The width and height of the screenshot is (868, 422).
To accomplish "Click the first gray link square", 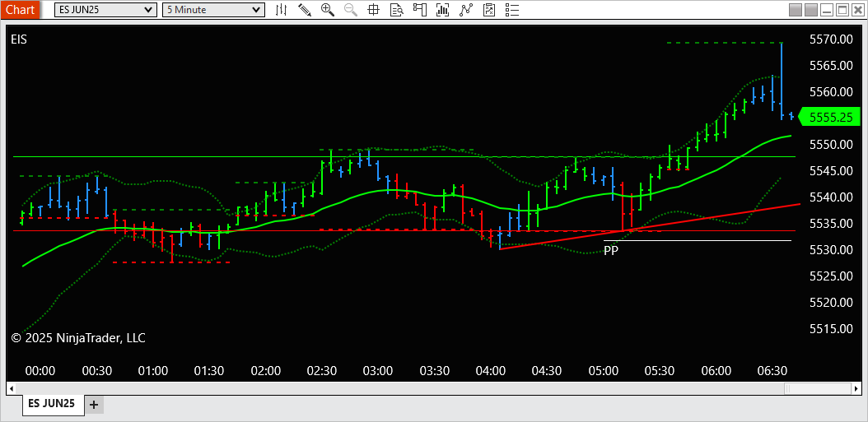I will (796, 10).
